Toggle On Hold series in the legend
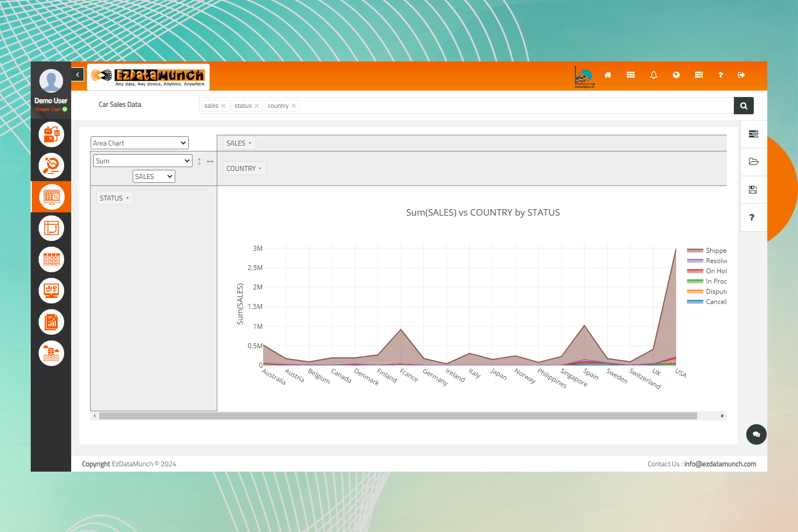This screenshot has width=798, height=532. [x=715, y=271]
